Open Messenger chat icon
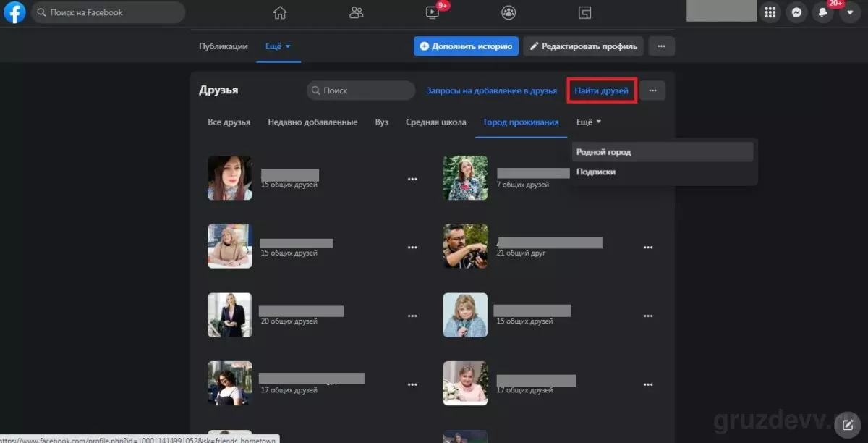The width and height of the screenshot is (868, 443). tap(796, 12)
